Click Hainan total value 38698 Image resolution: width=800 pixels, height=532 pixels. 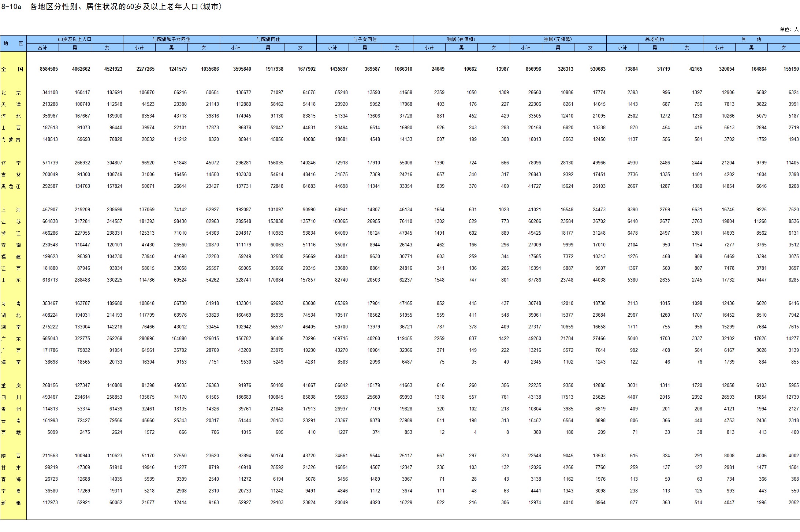pos(51,362)
